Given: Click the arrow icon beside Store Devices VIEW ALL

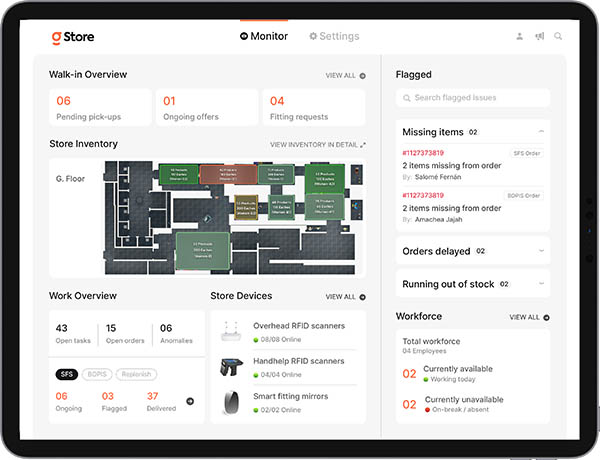Looking at the screenshot, I should [362, 297].
